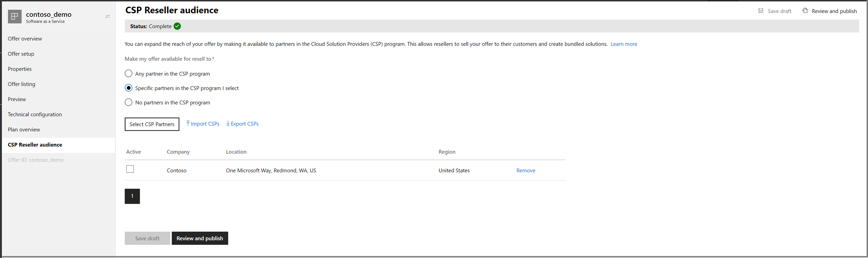
Task: Open the Offer overview page
Action: tap(25, 38)
